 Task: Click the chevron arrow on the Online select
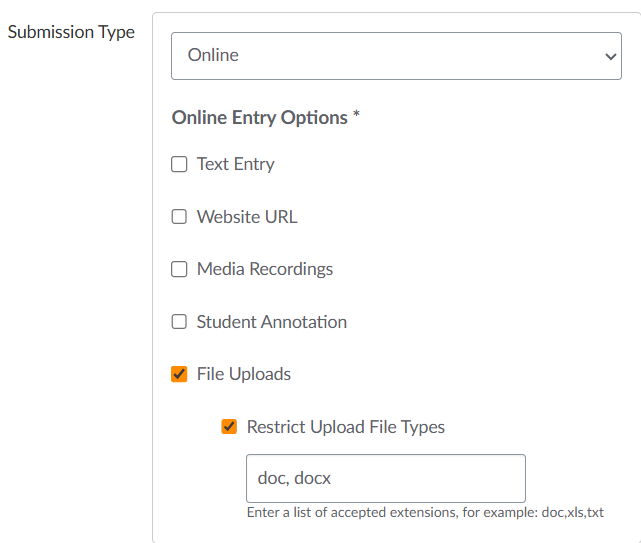tap(611, 57)
